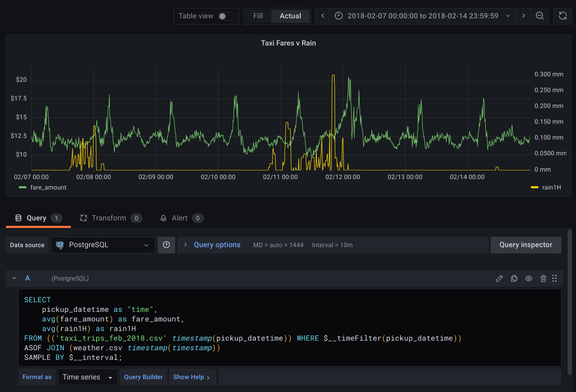
Task: Open the PostgreSQL data source dropdown
Action: coord(103,245)
